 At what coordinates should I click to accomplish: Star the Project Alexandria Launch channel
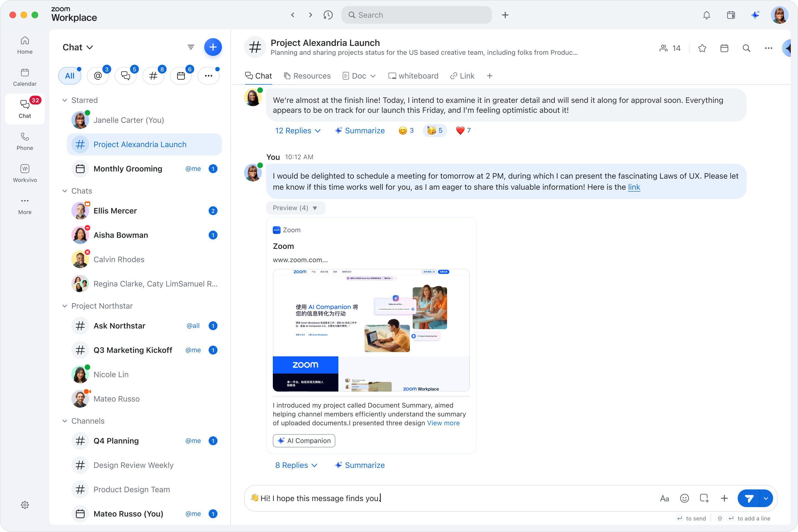702,48
